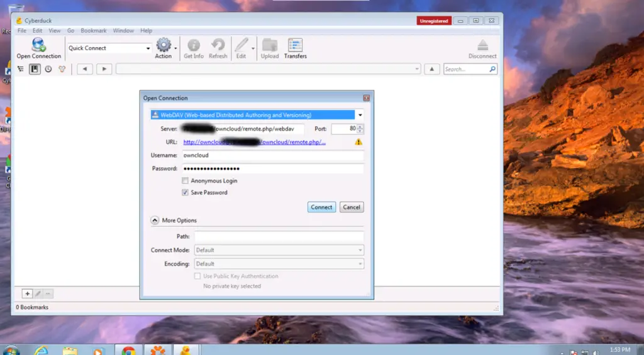Screen dimensions: 644x355
Task: Click the Connect button
Action: 321,207
